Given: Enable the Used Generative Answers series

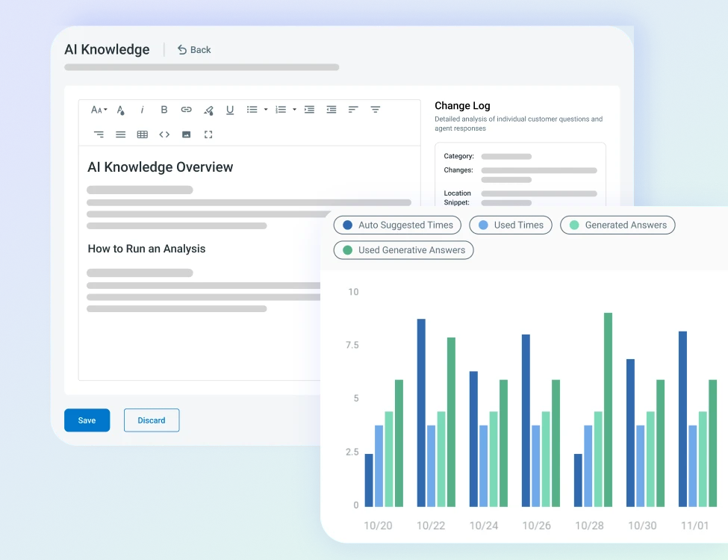Looking at the screenshot, I should pyautogui.click(x=403, y=250).
